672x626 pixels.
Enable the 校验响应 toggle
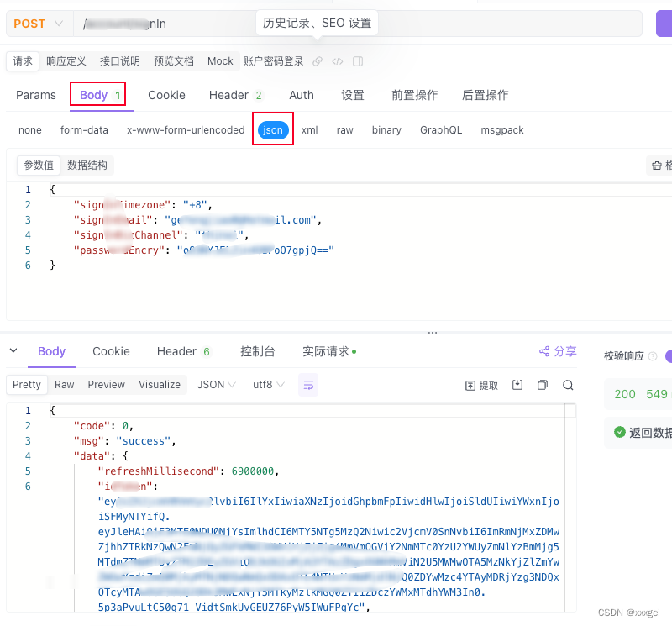pyautogui.click(x=668, y=355)
